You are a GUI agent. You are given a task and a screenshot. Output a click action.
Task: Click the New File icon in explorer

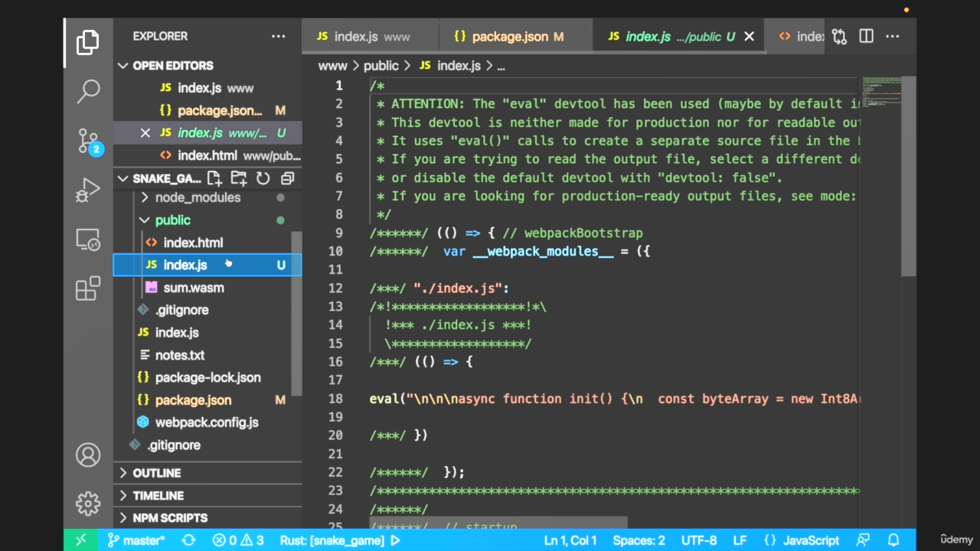214,178
